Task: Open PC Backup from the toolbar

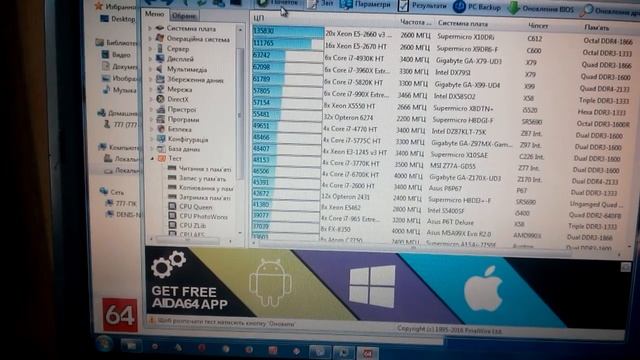Action: tap(477, 7)
